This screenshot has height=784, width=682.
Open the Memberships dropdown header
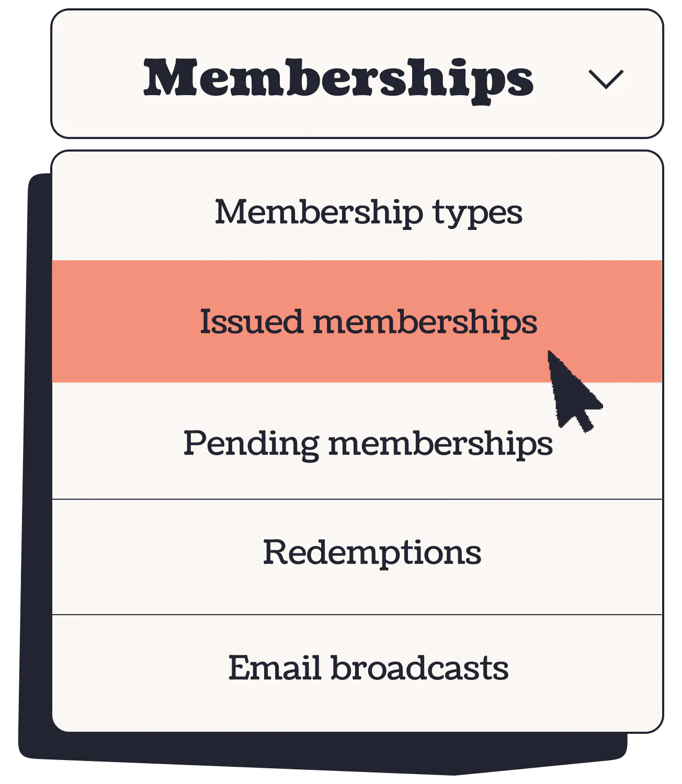pyautogui.click(x=357, y=74)
